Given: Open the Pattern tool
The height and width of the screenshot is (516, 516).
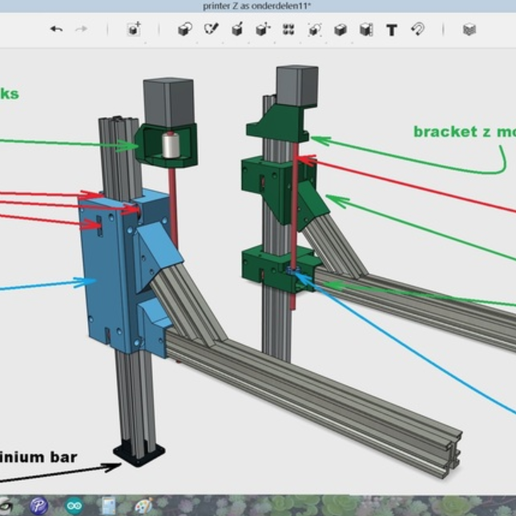Looking at the screenshot, I should coord(288,29).
